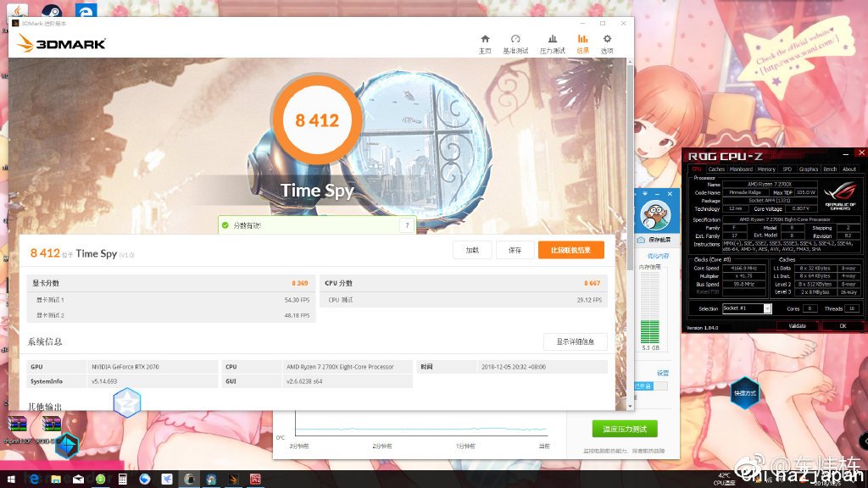Screen dimensions: 868x488
Task: Click the Pinnacle Ridge code name field
Action: click(x=744, y=192)
